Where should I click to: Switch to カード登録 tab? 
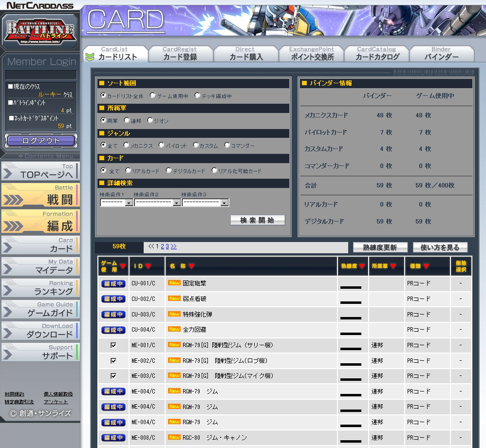pos(180,54)
